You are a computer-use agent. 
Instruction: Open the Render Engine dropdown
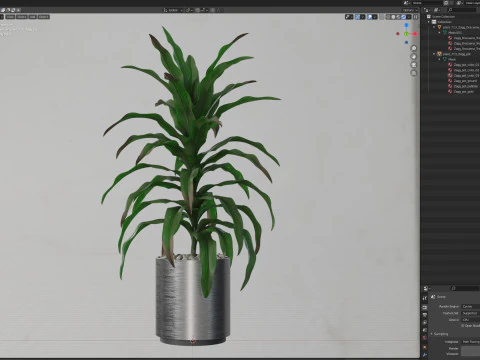[471, 306]
